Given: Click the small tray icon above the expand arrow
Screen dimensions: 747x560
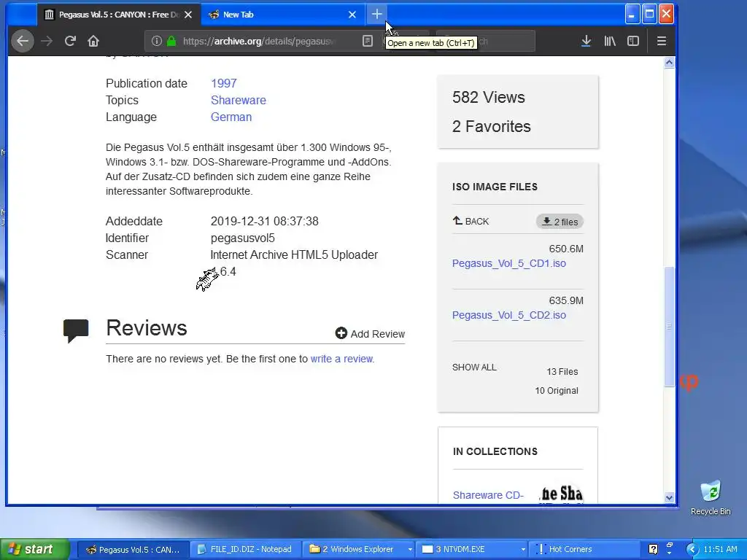Looking at the screenshot, I should 670,544.
